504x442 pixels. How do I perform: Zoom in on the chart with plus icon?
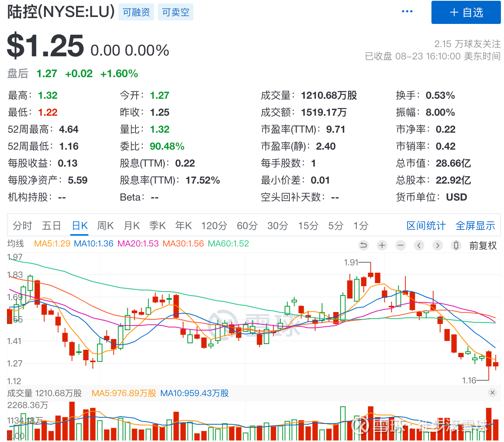coord(382,245)
